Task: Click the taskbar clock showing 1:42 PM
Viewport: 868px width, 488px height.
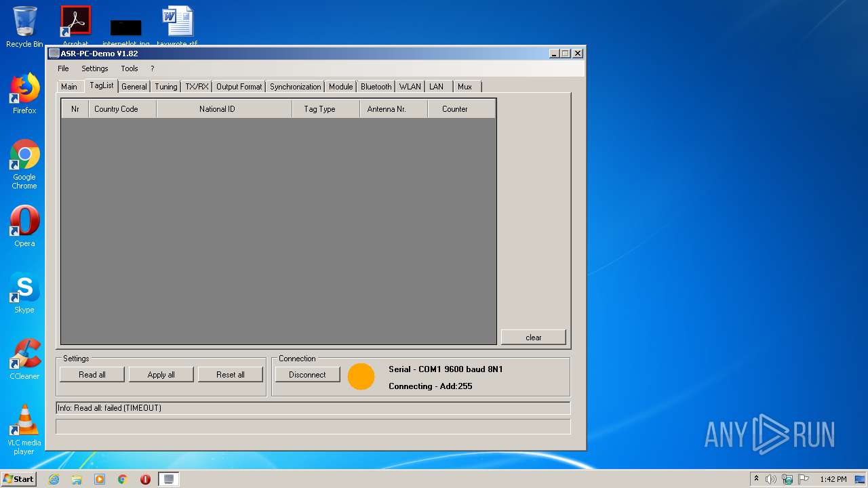Action: 833,479
